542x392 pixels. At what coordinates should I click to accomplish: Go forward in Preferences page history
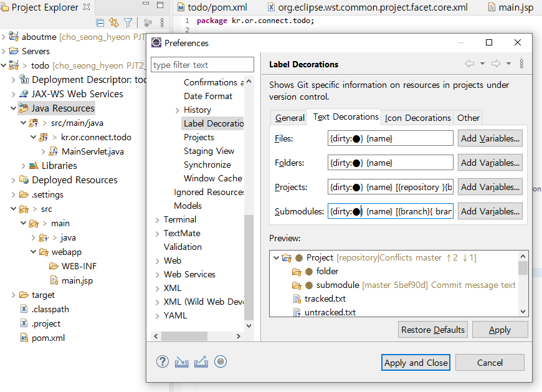(496, 64)
